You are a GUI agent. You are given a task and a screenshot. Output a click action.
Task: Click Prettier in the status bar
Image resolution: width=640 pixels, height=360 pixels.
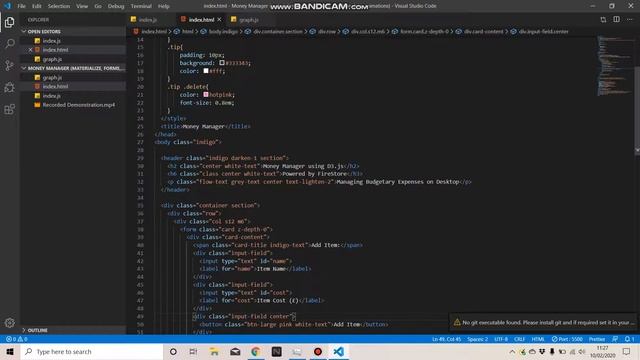pyautogui.click(x=597, y=339)
